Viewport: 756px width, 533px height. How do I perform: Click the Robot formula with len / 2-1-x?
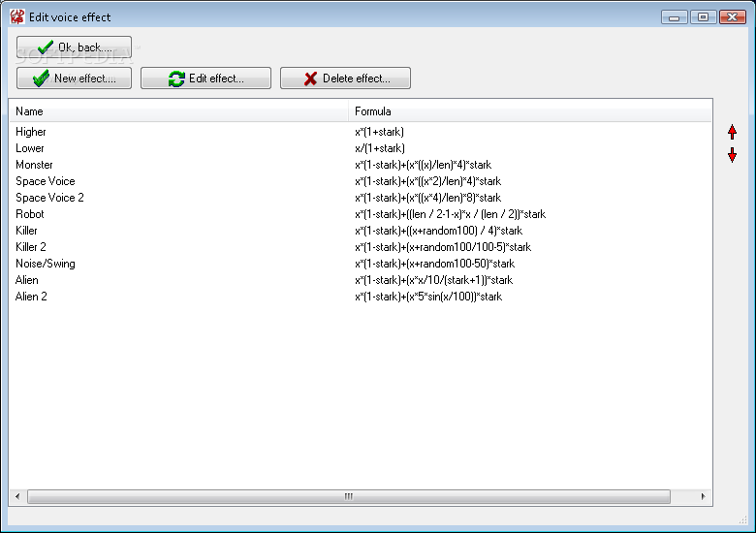tap(450, 214)
